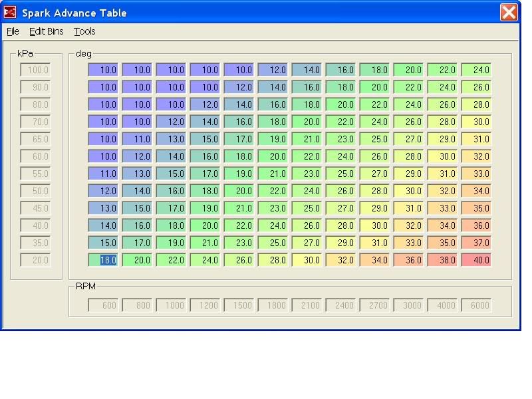Click the application icon in the title bar
This screenshot has height=399, width=532.
pyautogui.click(x=10, y=13)
